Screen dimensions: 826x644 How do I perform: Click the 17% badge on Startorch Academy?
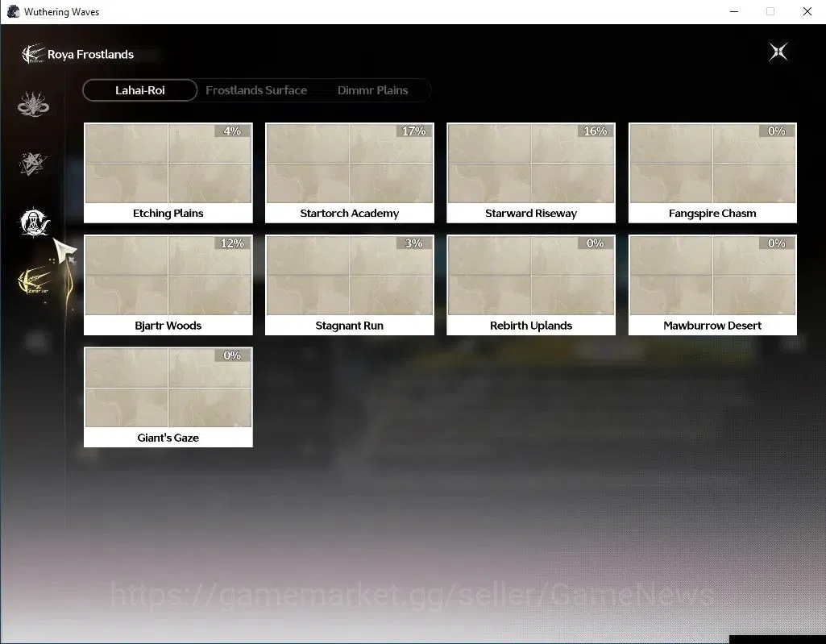coord(413,131)
